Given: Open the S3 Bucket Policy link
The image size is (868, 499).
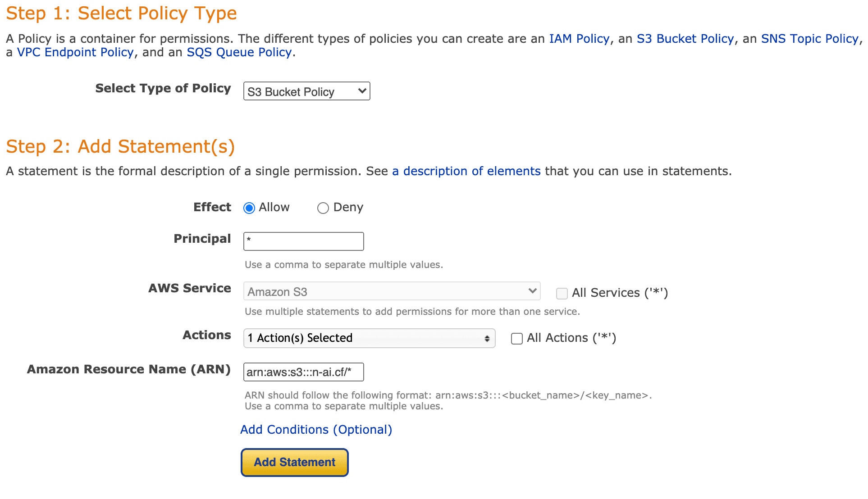Looking at the screenshot, I should (x=685, y=39).
